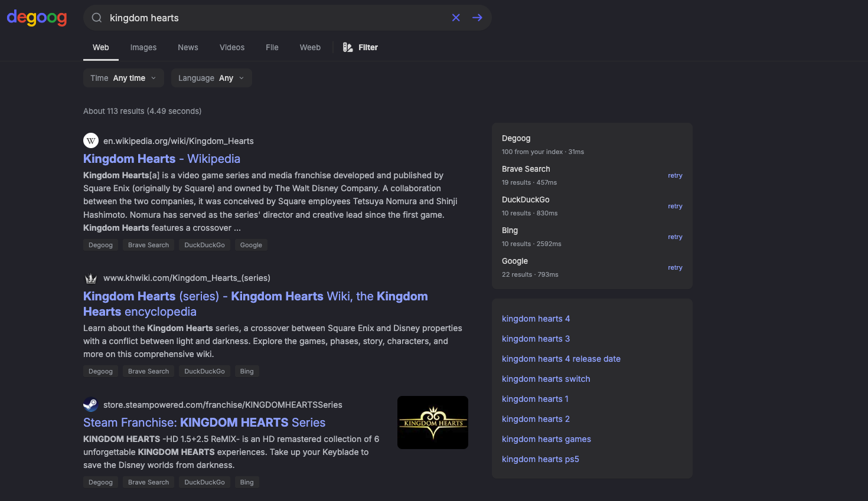Click the Steam favicon
The height and width of the screenshot is (501, 868).
(x=90, y=405)
